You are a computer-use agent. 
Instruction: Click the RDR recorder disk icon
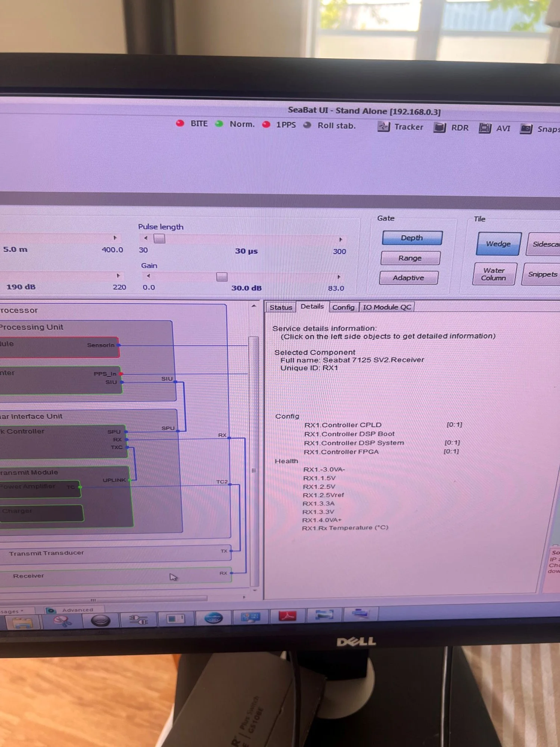440,127
